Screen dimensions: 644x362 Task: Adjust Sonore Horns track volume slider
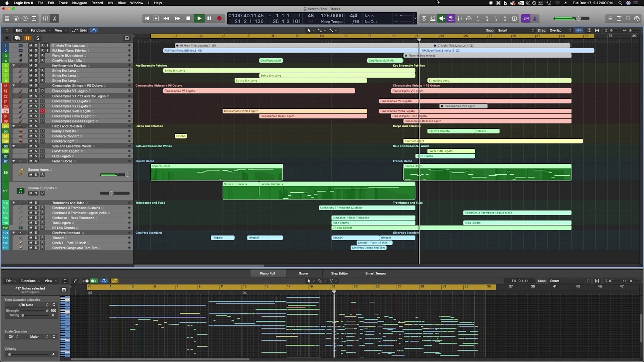coord(114,175)
